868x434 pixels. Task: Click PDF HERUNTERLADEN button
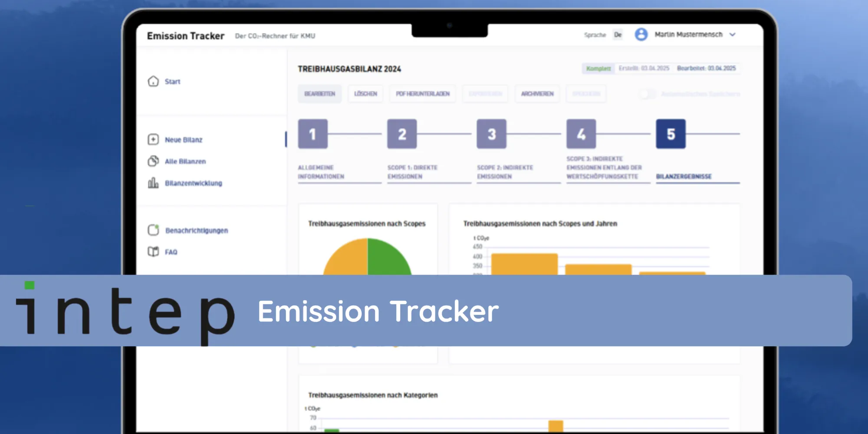point(423,94)
